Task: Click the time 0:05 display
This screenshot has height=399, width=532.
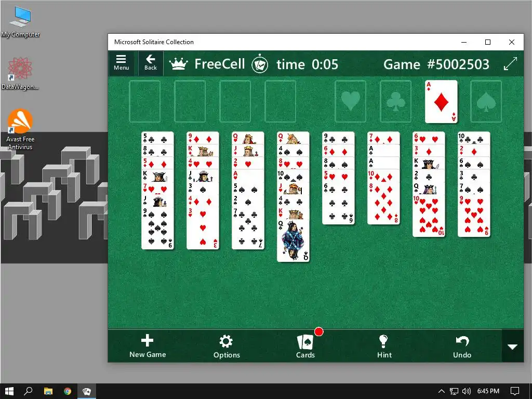Action: pyautogui.click(x=308, y=64)
